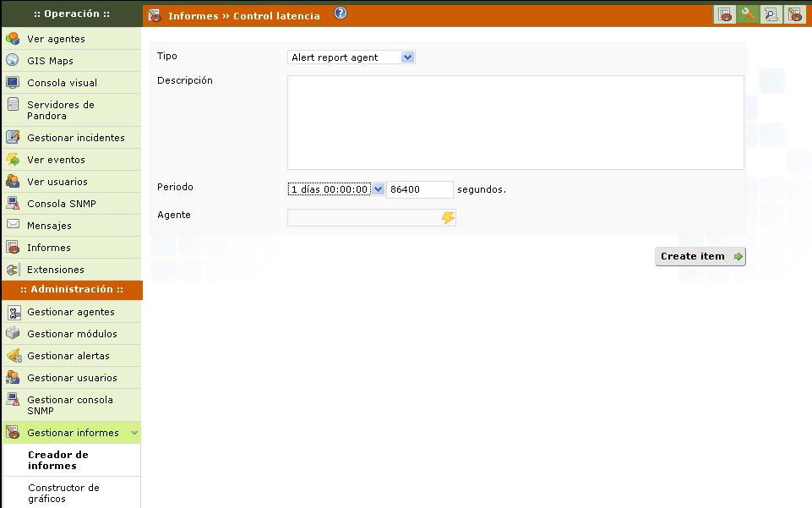Image resolution: width=812 pixels, height=508 pixels.
Task: Click the Create item button
Action: click(700, 256)
